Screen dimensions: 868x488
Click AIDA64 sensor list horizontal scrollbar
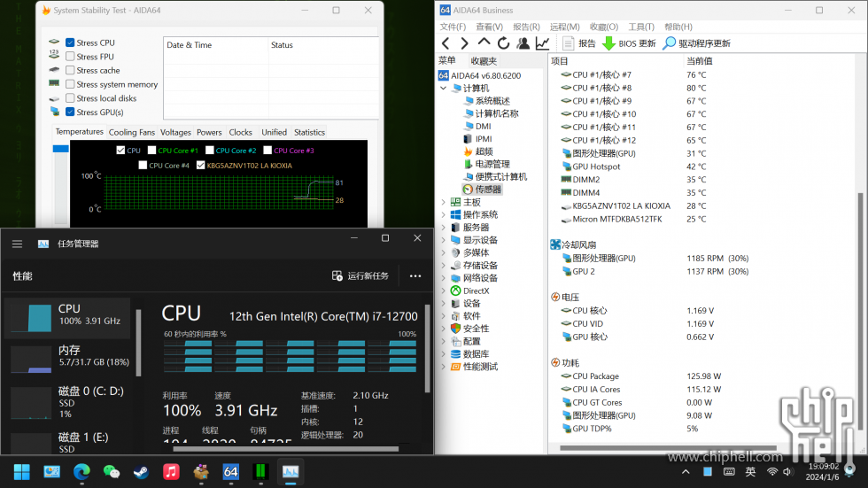point(668,448)
